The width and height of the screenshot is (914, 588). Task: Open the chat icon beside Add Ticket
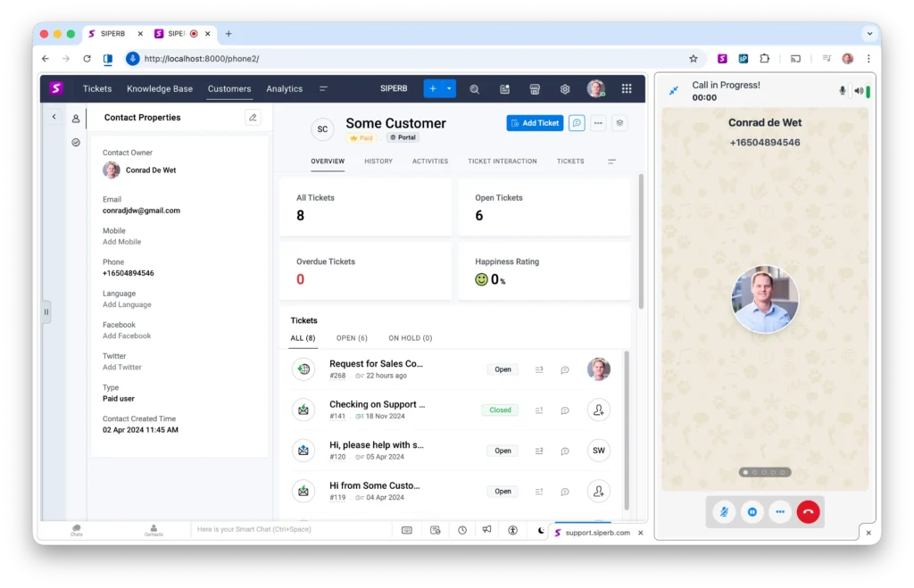pyautogui.click(x=577, y=123)
